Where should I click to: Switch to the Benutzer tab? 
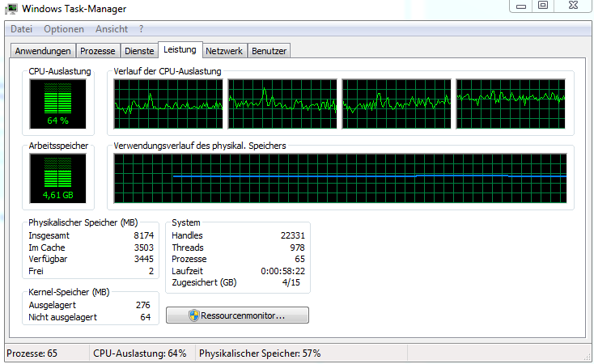(x=269, y=51)
